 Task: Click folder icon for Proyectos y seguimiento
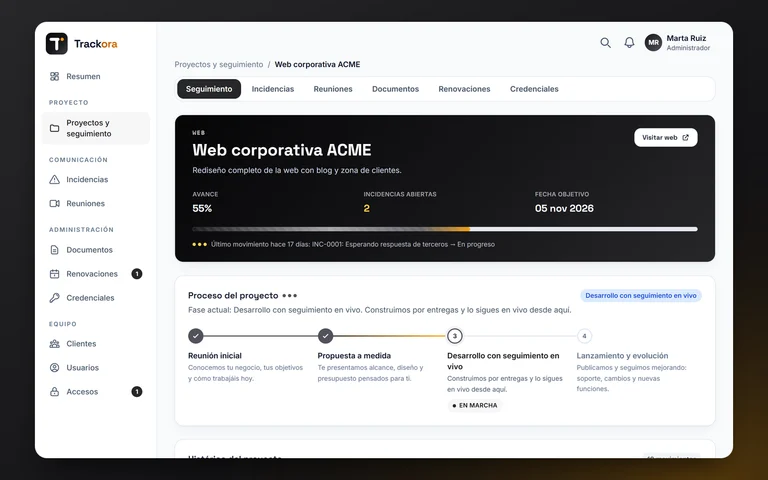54,128
